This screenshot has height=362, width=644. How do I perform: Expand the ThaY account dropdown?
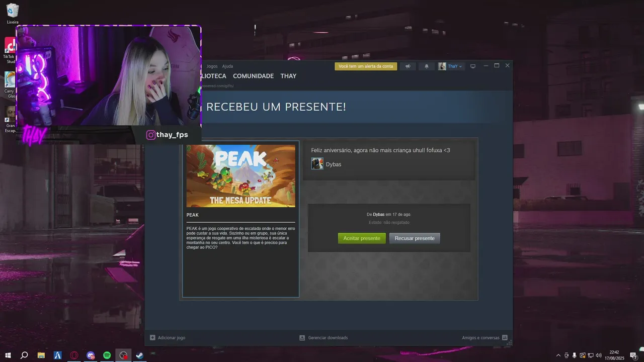[455, 66]
